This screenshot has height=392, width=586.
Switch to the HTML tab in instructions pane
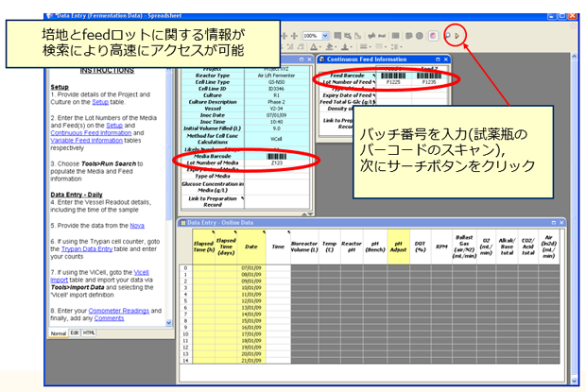[89, 333]
